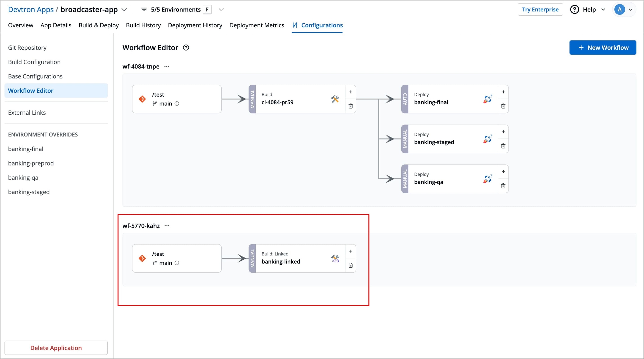
Task: Expand broadcaster-app name dropdown chevron
Action: [x=124, y=10]
